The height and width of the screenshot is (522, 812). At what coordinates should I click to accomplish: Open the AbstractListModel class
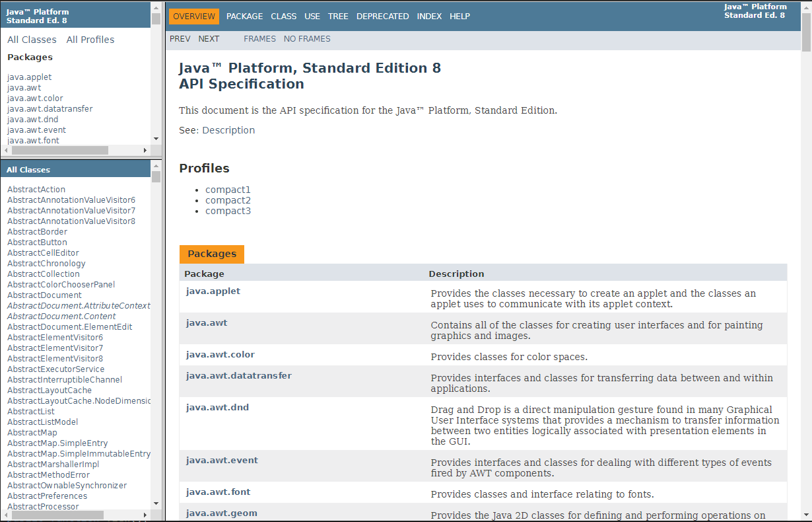[42, 422]
